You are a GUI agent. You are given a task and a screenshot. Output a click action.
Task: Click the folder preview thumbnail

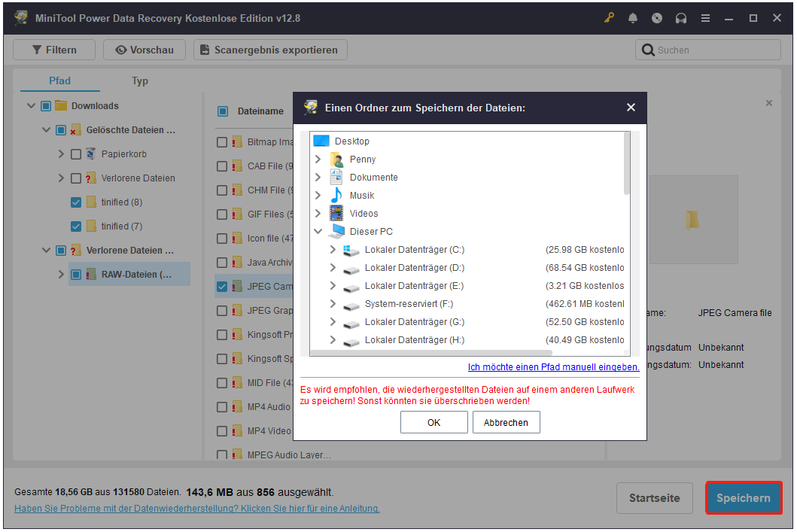pyautogui.click(x=693, y=220)
